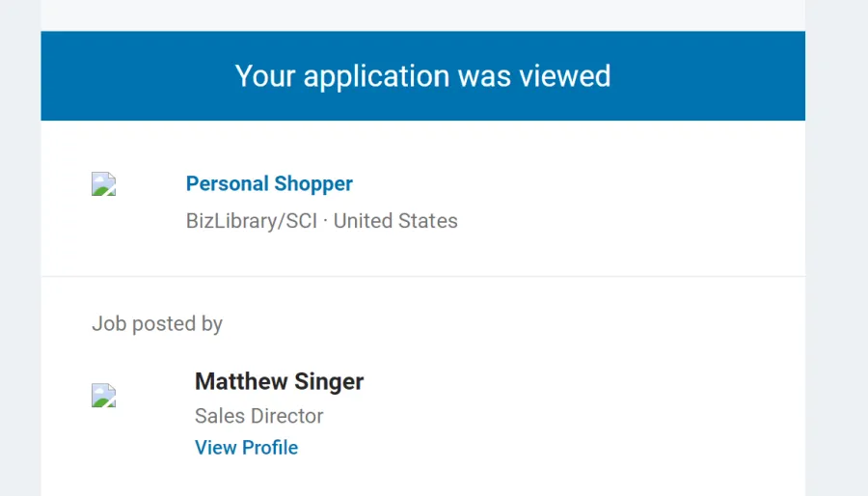This screenshot has height=496, width=868.
Task: Click blue banner area right of heading
Action: [x=709, y=76]
